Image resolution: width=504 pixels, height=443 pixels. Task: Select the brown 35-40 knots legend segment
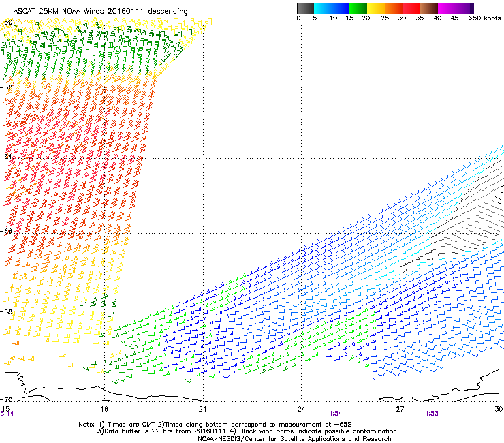429,8
